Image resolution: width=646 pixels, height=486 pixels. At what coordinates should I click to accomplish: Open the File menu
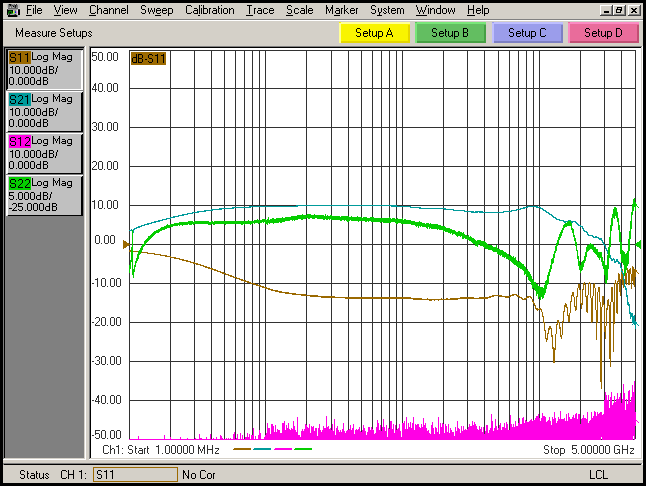(x=34, y=10)
